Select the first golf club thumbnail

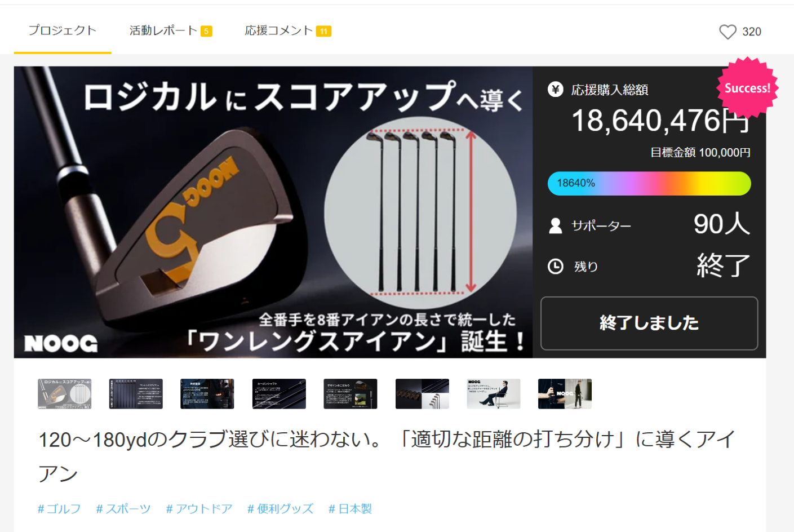(x=65, y=394)
